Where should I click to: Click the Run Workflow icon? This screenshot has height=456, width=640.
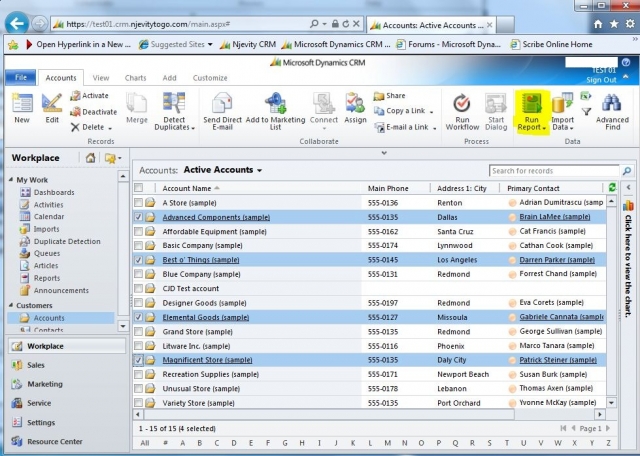tap(462, 103)
